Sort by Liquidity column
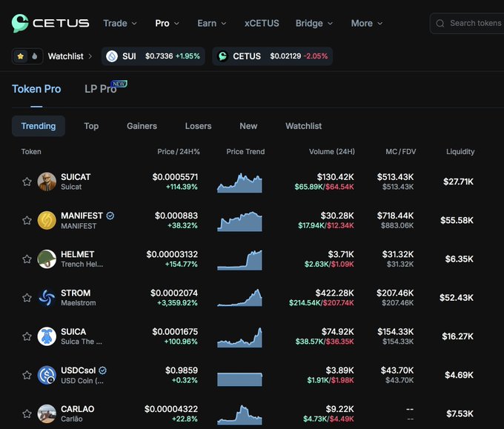 (460, 152)
